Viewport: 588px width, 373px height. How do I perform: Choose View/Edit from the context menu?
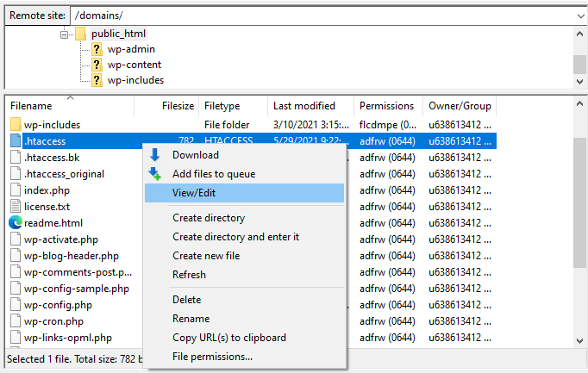(194, 193)
